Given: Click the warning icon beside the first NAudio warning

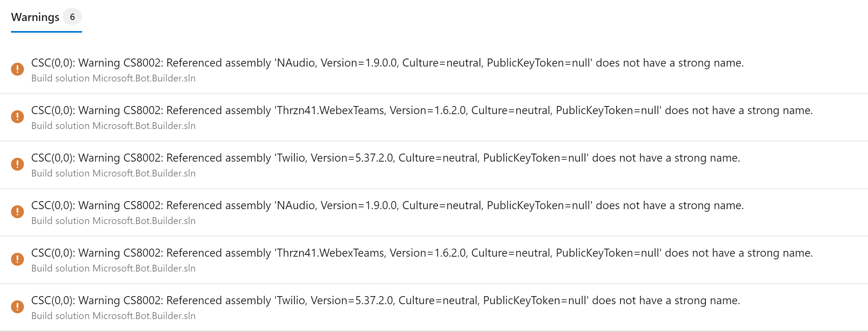Looking at the screenshot, I should (x=17, y=69).
